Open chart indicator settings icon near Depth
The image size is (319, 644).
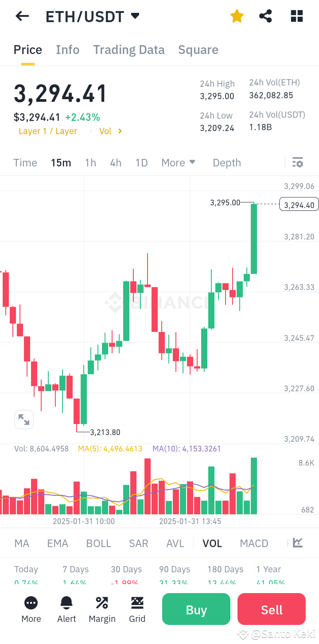pos(297,162)
